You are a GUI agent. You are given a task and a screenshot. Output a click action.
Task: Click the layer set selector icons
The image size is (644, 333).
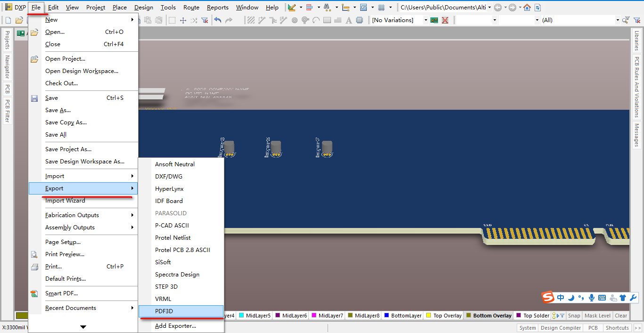coord(559,316)
